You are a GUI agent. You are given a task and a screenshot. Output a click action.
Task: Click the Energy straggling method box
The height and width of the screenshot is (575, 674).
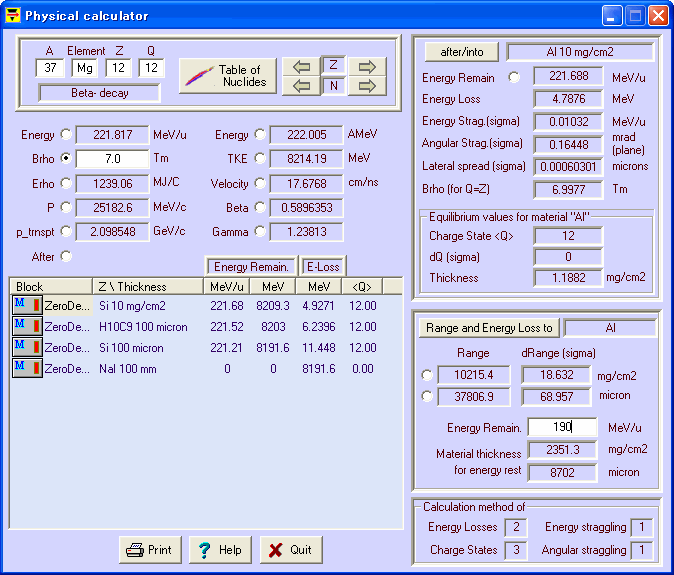pyautogui.click(x=642, y=527)
